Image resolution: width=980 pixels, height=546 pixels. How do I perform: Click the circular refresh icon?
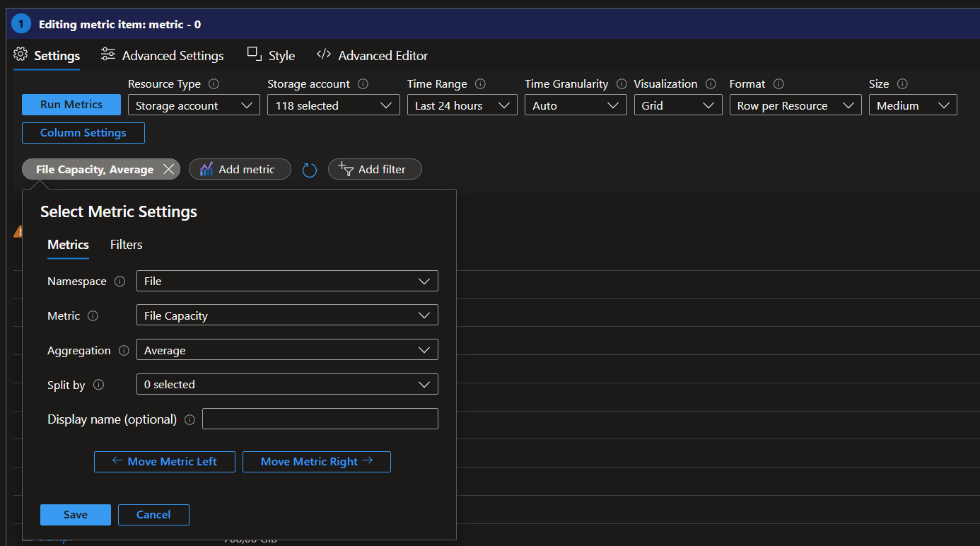coord(309,170)
